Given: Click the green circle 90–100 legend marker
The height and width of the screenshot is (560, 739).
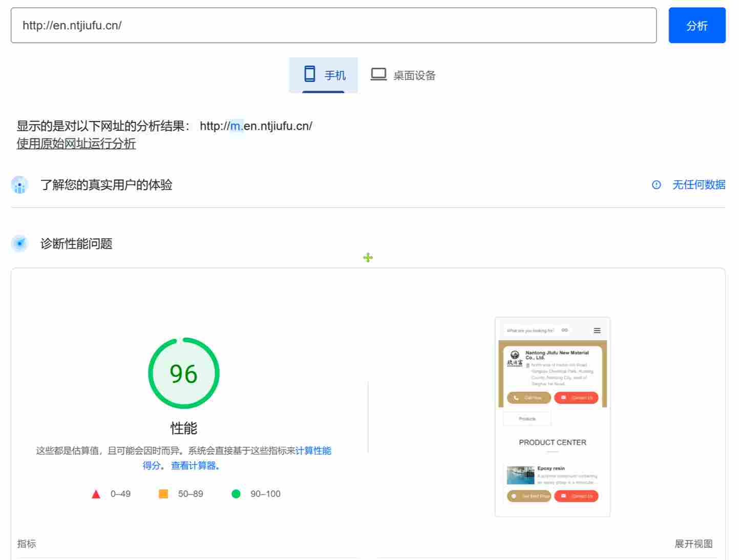Looking at the screenshot, I should 236,493.
